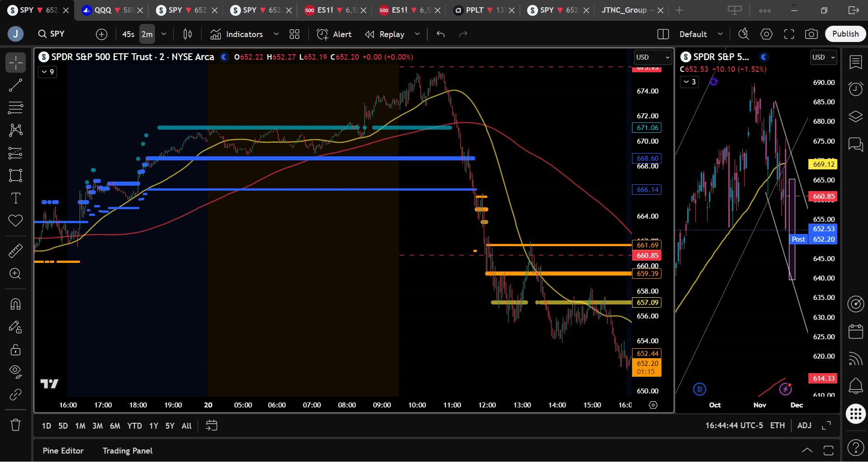Open the go to date calendar
This screenshot has width=868, height=463.
tap(212, 426)
